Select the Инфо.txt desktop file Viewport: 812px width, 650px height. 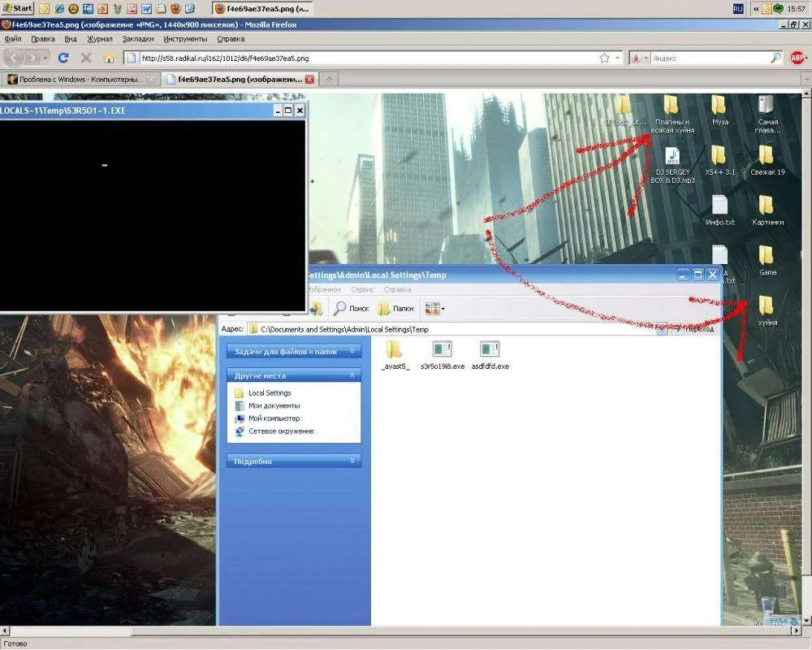click(x=719, y=210)
